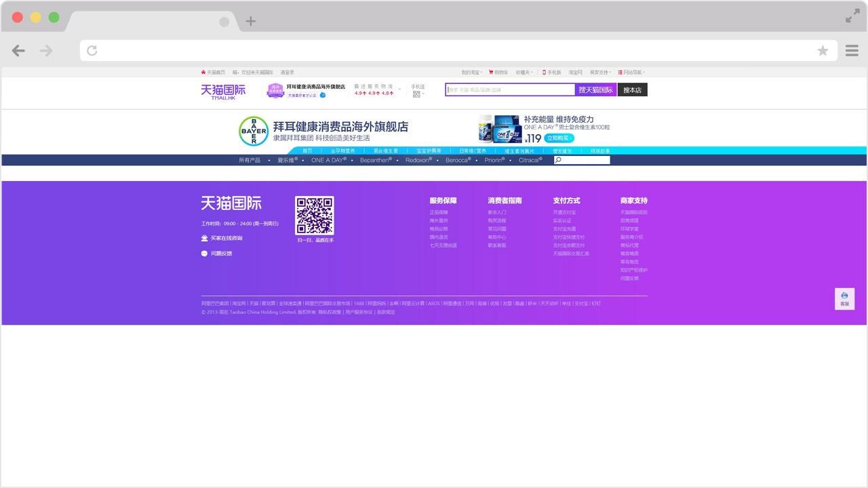
Task: Open 用户服务协议 in the footer
Action: (359, 312)
